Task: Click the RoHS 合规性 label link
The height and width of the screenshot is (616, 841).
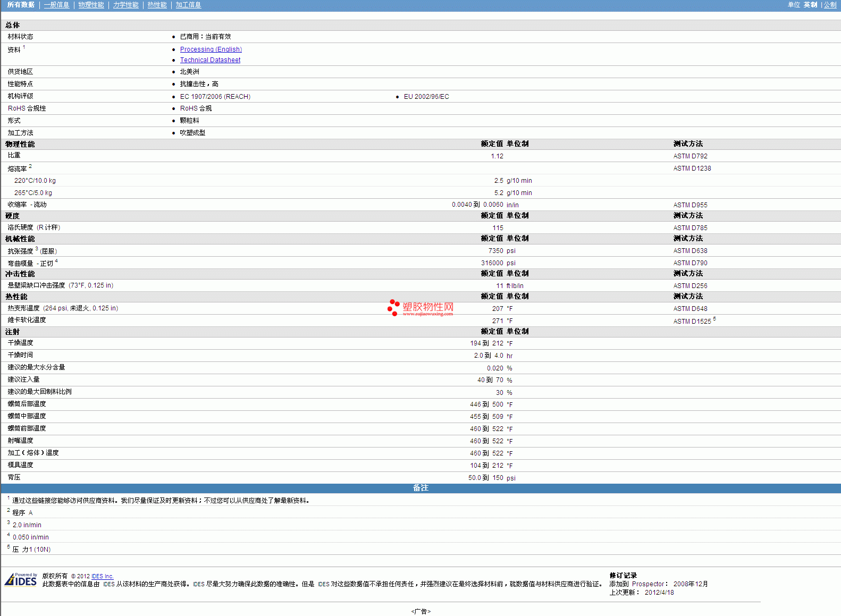Action: [27, 108]
